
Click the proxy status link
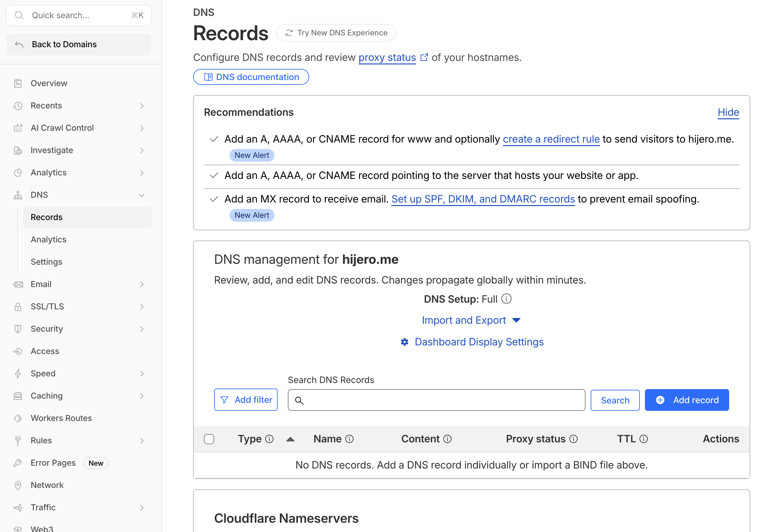(387, 57)
